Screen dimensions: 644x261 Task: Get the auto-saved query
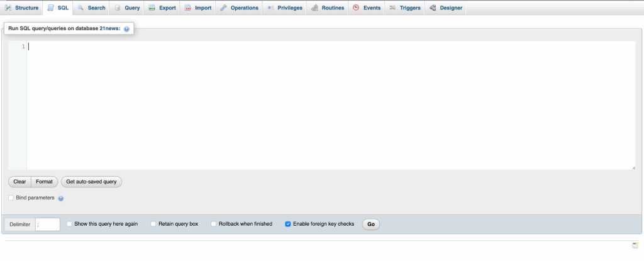tap(92, 182)
